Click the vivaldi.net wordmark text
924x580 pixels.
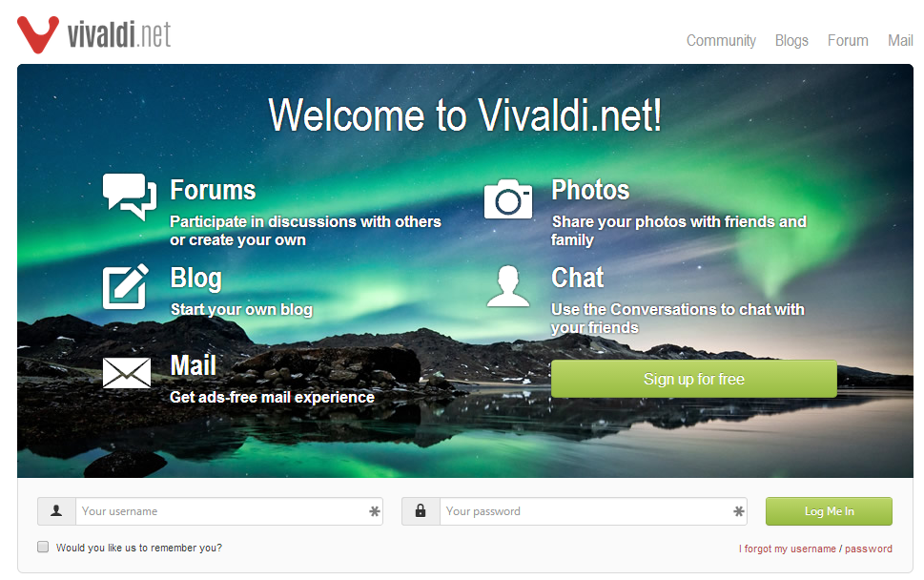(119, 34)
